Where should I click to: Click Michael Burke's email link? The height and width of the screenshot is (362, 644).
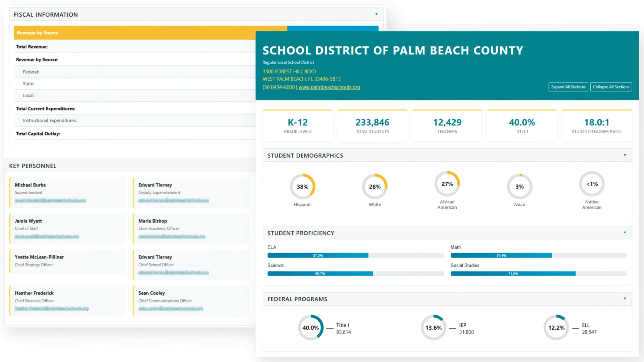(50, 200)
